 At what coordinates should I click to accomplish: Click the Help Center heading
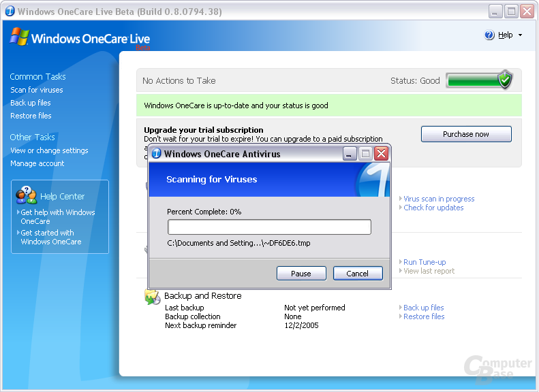tap(62, 197)
